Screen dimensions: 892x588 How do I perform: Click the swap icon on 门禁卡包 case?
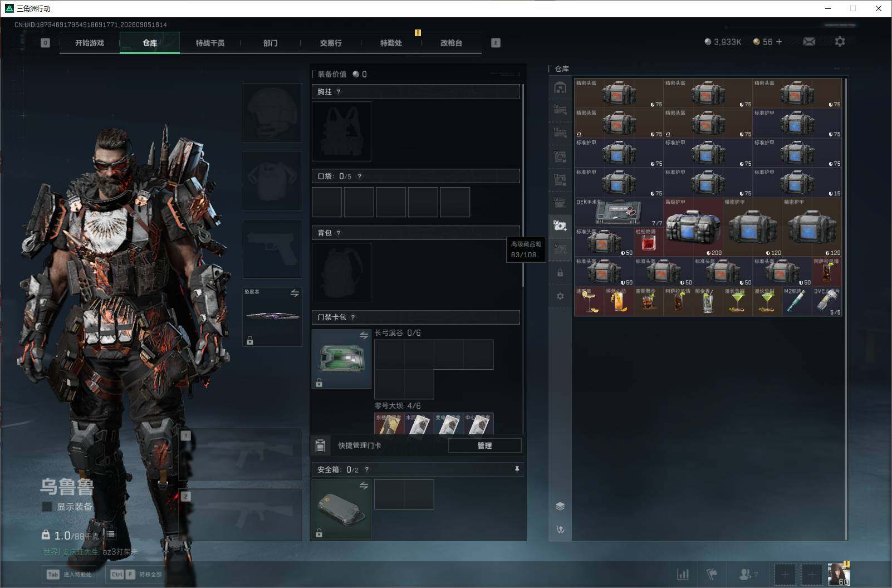[x=364, y=335]
